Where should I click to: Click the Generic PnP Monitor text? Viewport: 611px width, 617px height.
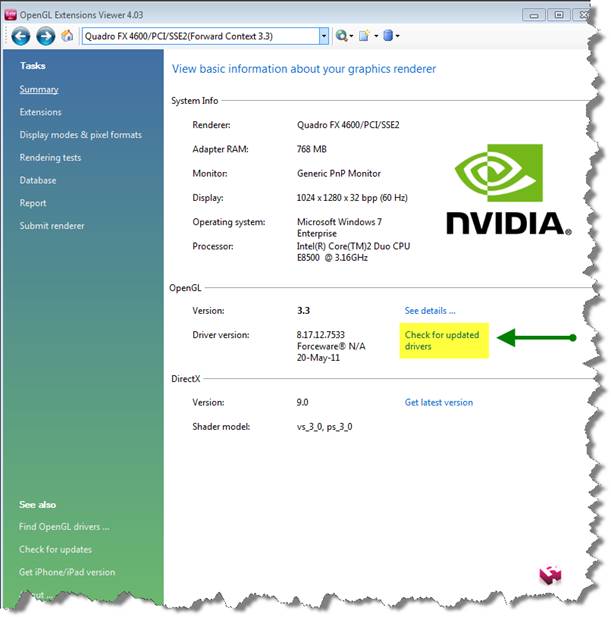339,174
